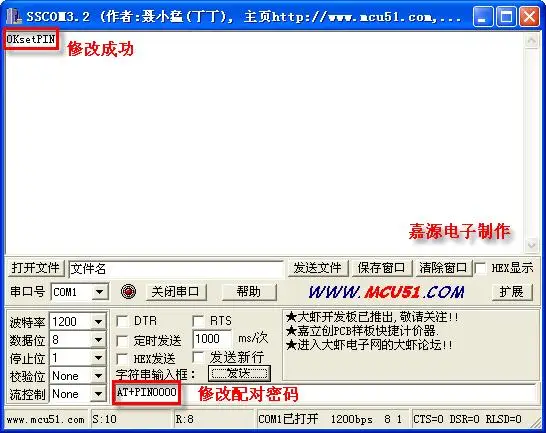Click the receive area scrollbar down arrow
Screen dimensions: 546x433
coord(532,245)
